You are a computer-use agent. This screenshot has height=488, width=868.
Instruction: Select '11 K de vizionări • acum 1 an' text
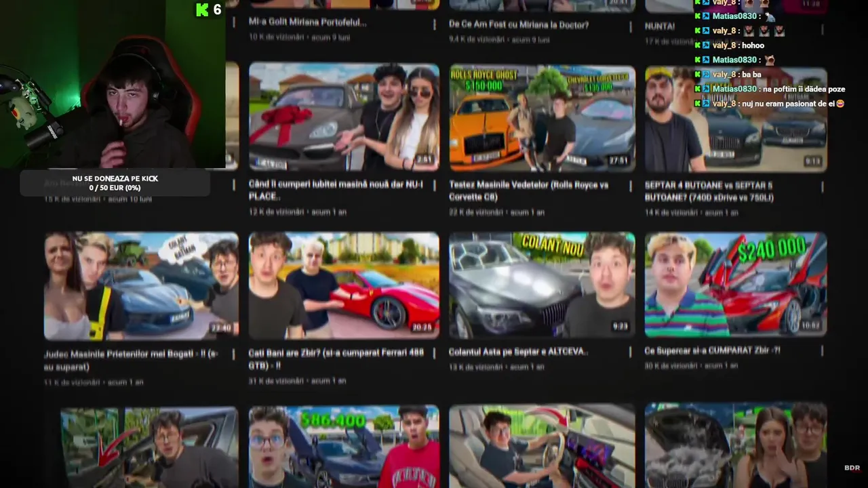94,382
